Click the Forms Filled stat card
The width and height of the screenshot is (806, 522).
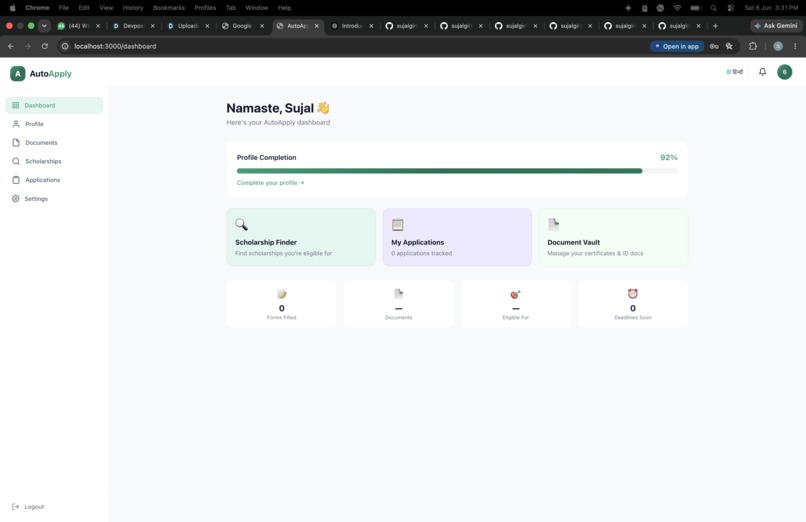click(281, 304)
